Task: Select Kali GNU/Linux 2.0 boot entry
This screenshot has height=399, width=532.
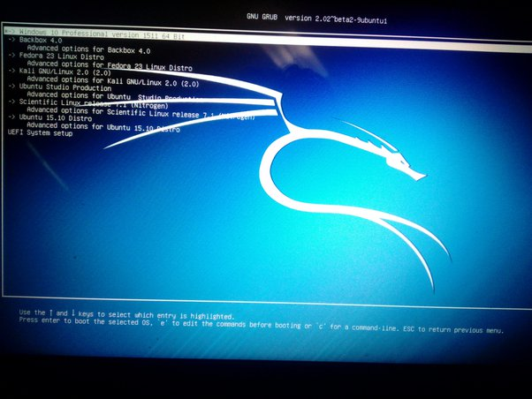Action: coord(60,72)
